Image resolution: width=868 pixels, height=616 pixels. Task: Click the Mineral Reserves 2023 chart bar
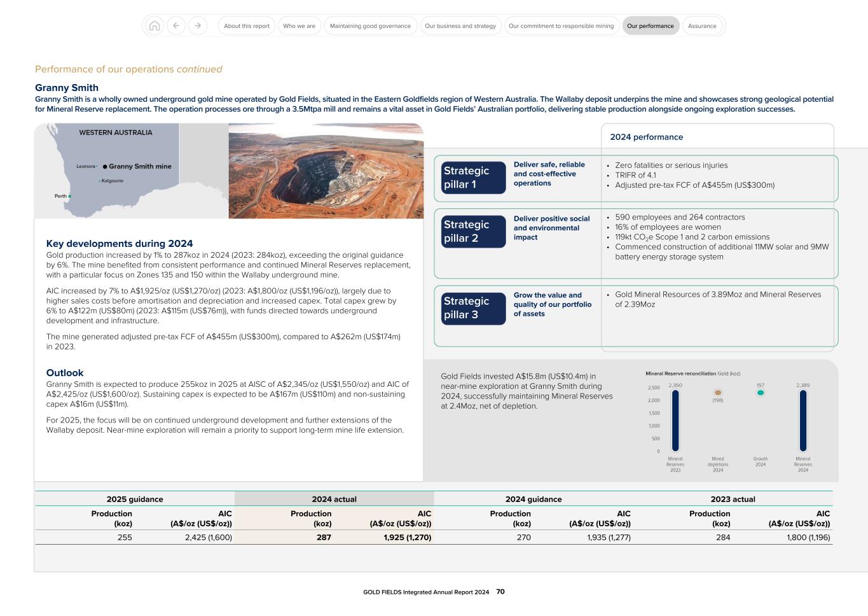675,420
